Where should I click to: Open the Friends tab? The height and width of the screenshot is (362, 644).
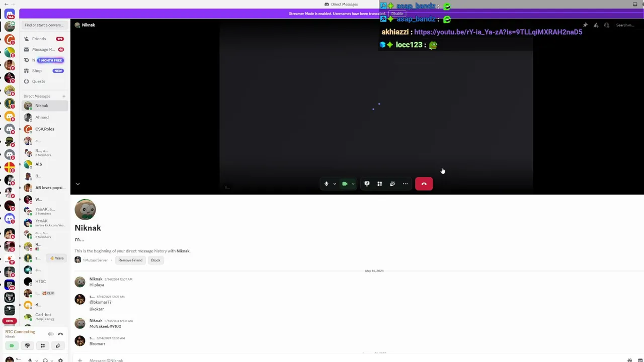click(x=45, y=39)
